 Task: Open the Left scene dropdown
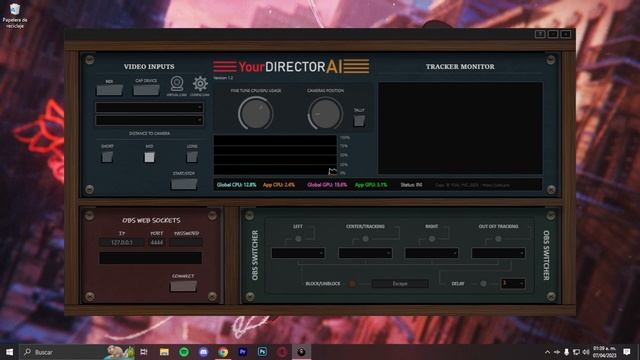[298, 253]
